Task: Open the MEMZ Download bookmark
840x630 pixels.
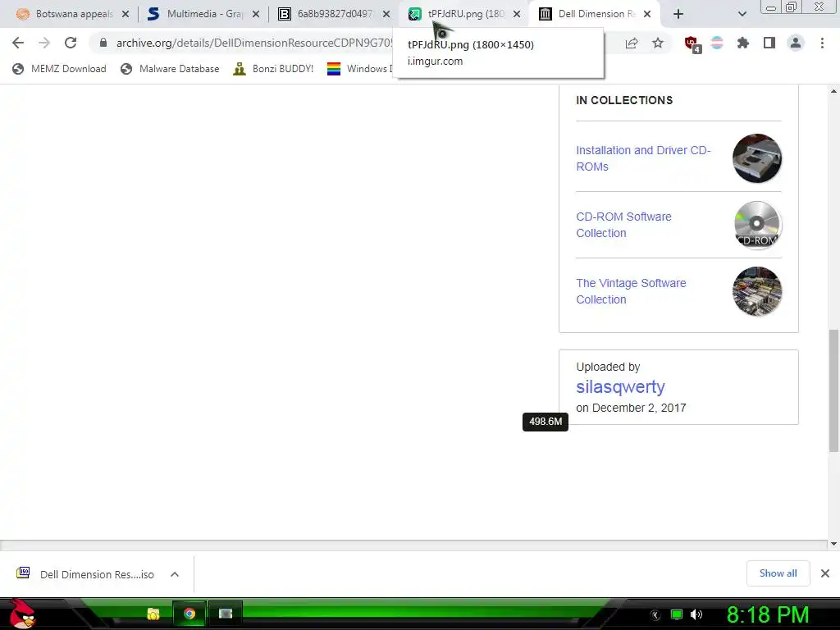Action: click(x=59, y=69)
